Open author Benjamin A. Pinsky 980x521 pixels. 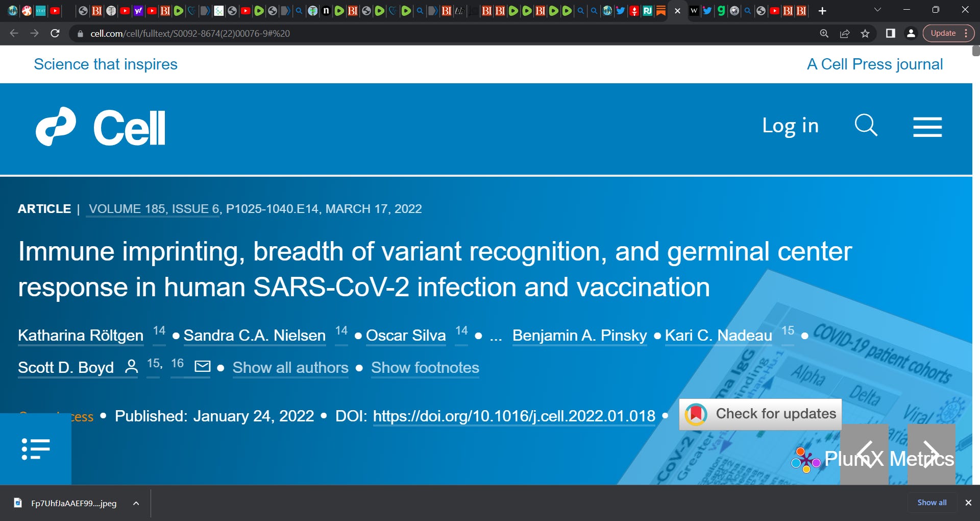tap(579, 335)
